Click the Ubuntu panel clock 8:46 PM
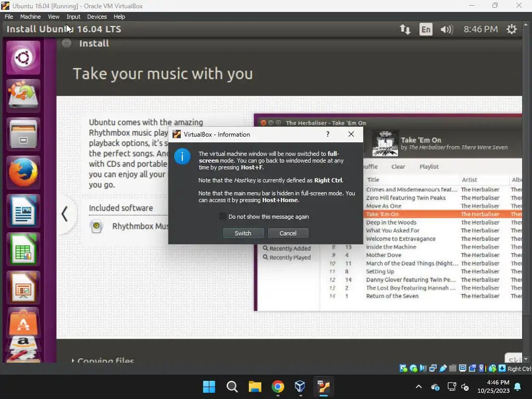This screenshot has width=532, height=399. [x=481, y=29]
